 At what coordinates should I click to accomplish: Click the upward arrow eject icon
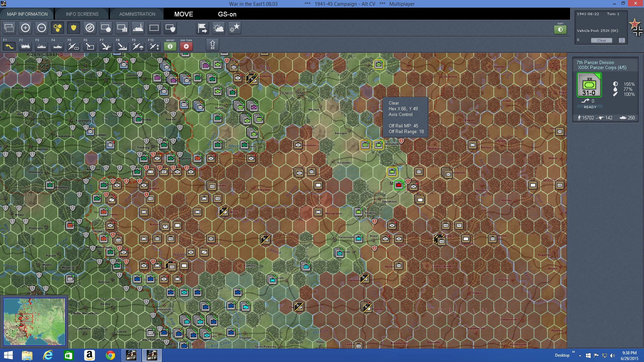212,45
